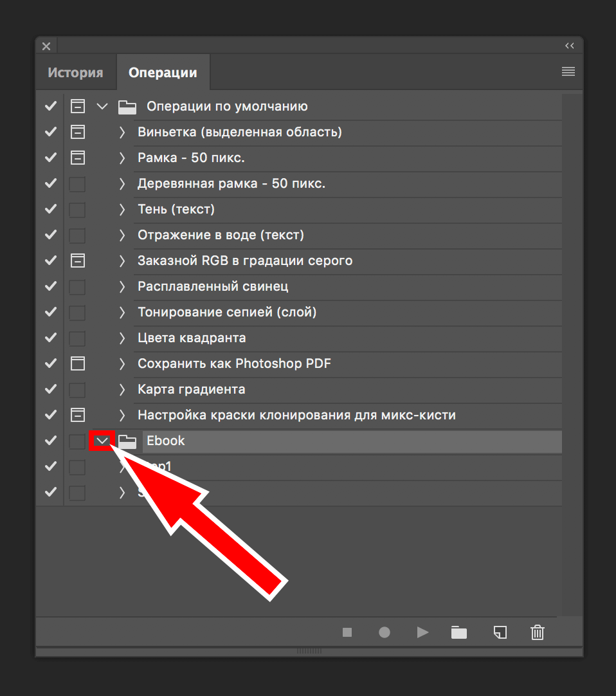Viewport: 616px width, 696px height.
Task: Collapse the Ebook set chevron
Action: tap(102, 441)
